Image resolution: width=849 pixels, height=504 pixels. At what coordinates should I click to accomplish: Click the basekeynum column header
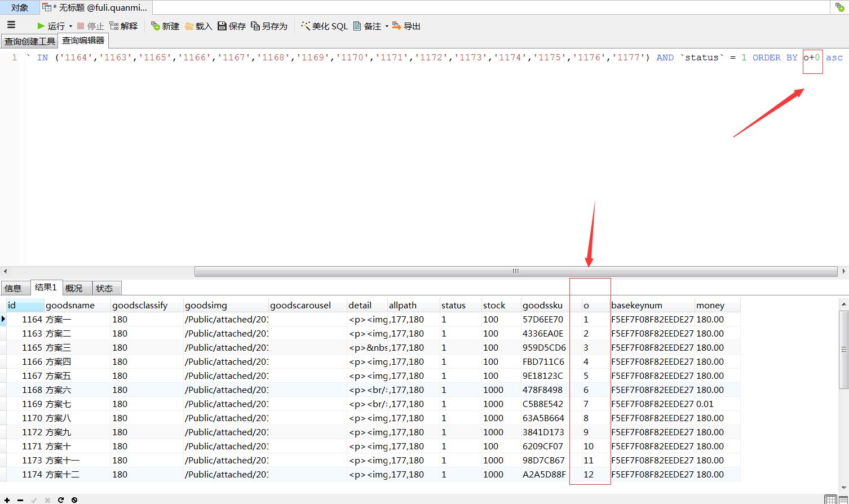point(653,305)
